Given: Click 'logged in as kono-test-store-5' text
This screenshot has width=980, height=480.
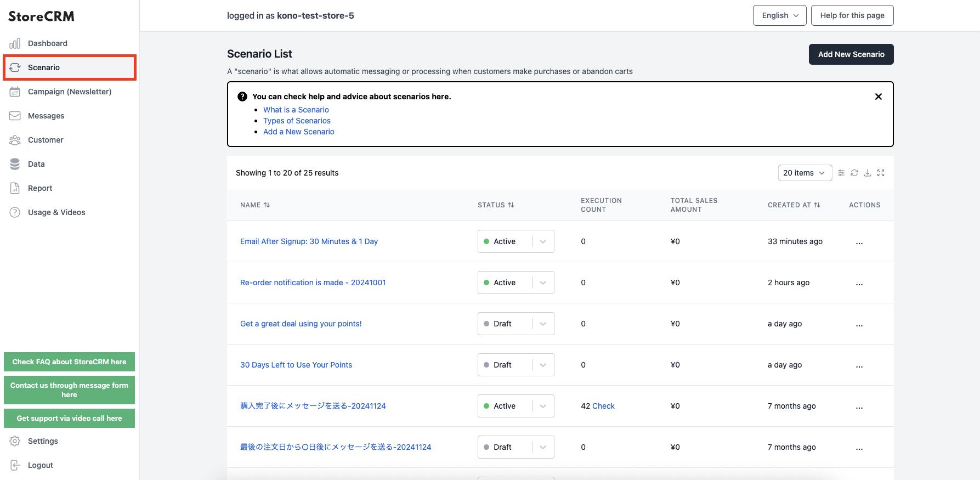Looking at the screenshot, I should click(291, 15).
